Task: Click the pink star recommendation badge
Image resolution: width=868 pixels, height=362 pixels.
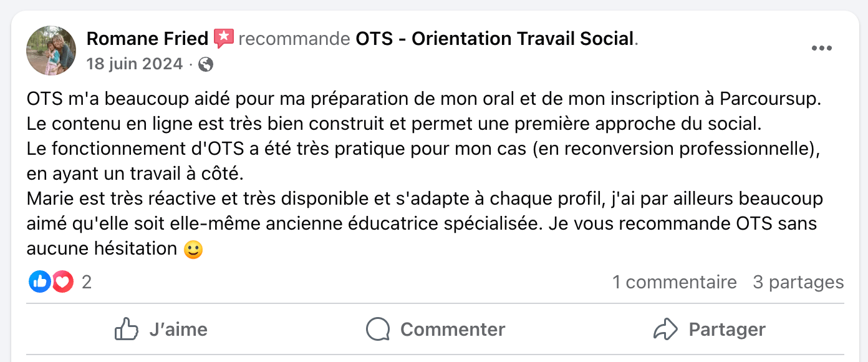Action: (223, 39)
